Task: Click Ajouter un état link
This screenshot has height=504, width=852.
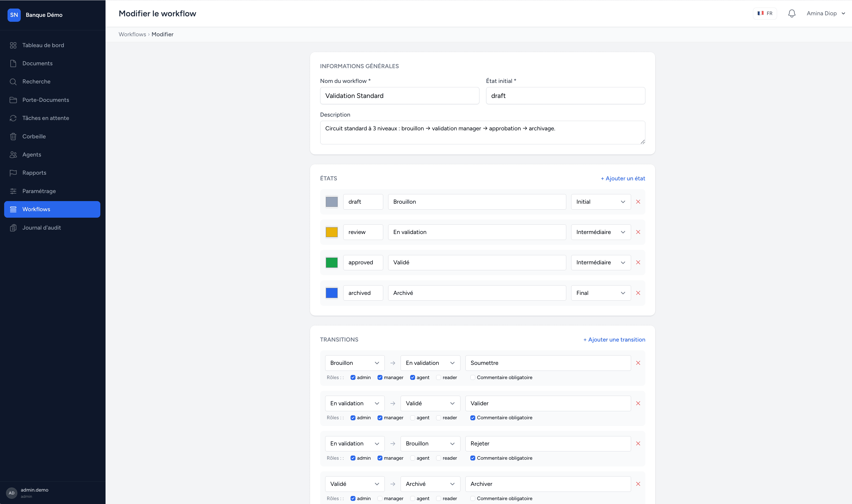Action: tap(623, 178)
